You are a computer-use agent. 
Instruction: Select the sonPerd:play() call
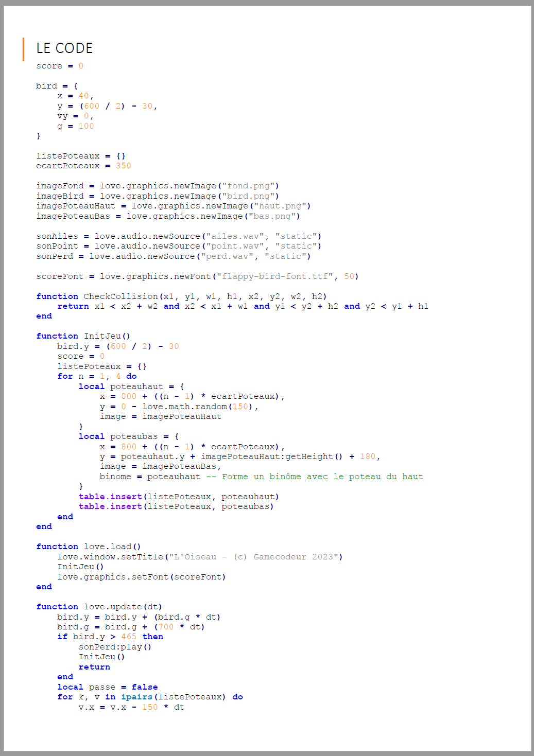(114, 646)
